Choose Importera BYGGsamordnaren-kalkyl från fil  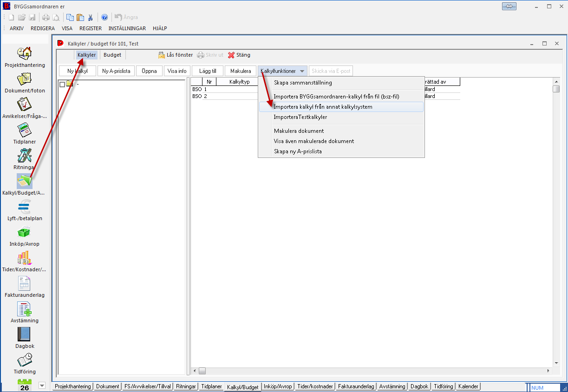point(341,97)
